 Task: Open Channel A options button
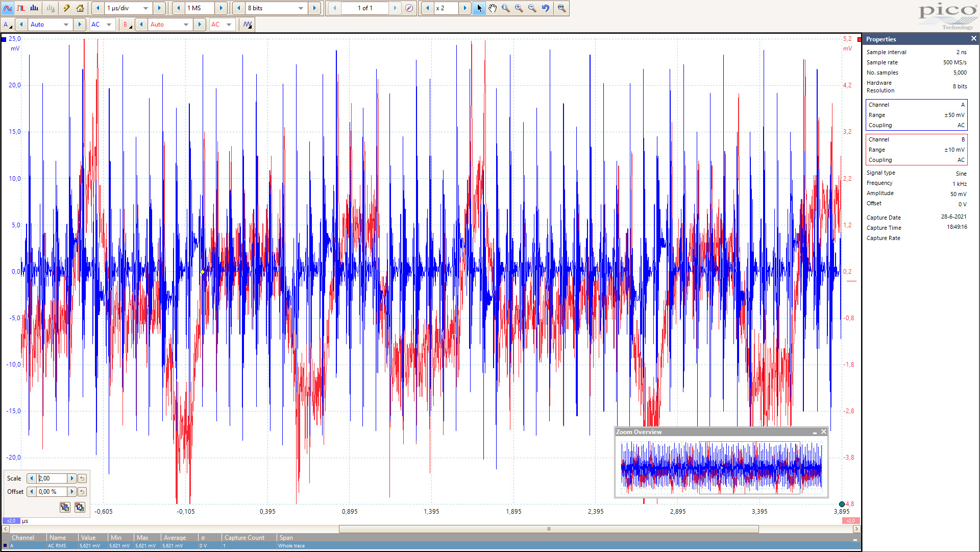[x=7, y=25]
